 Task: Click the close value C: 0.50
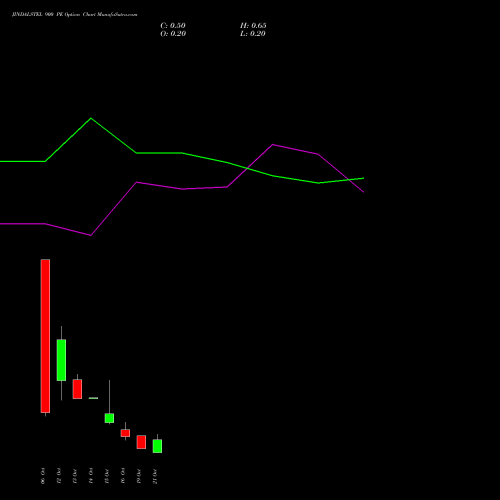tap(173, 26)
